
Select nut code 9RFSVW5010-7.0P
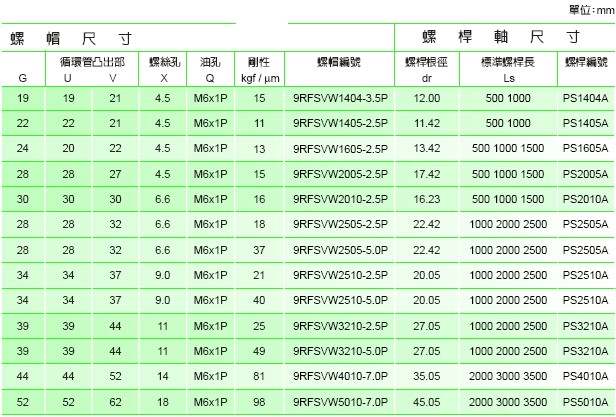(x=335, y=401)
